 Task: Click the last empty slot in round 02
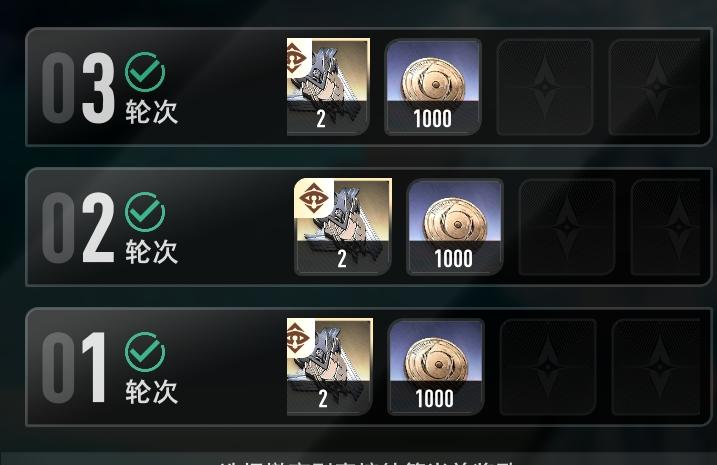(x=666, y=227)
